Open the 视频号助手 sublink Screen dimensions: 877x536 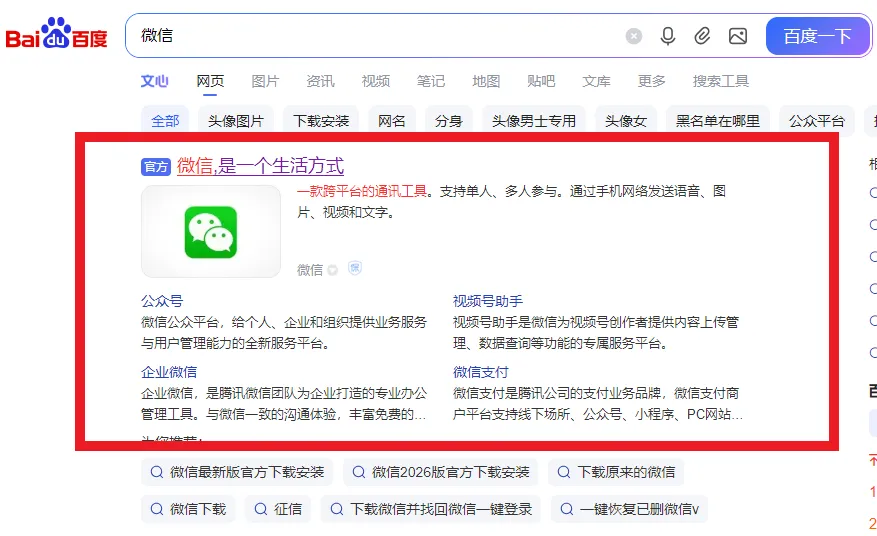click(x=488, y=301)
